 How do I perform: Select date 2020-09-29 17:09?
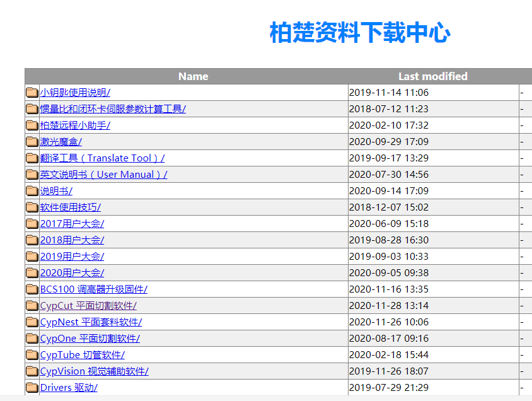(x=389, y=141)
